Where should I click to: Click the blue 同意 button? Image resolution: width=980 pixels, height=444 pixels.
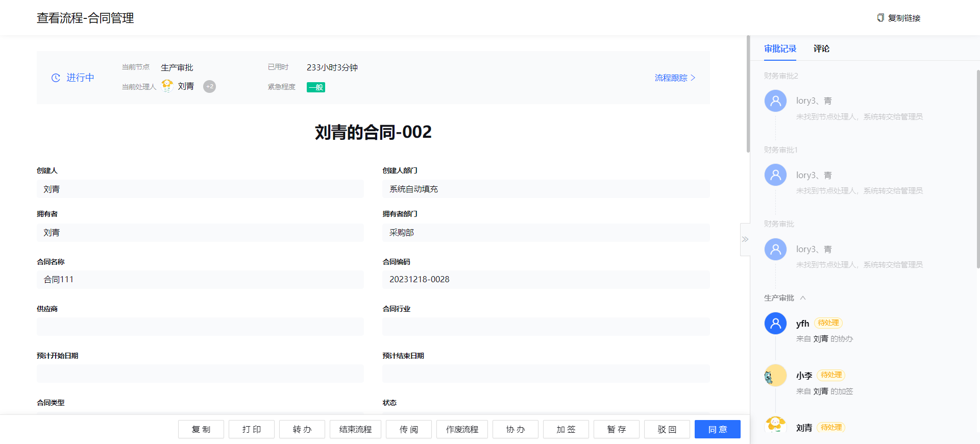(x=718, y=429)
